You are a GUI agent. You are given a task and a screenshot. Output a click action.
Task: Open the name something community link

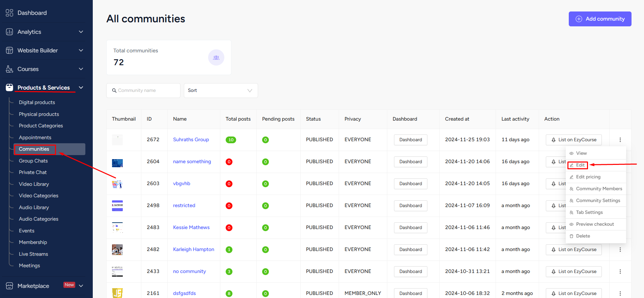(192, 162)
